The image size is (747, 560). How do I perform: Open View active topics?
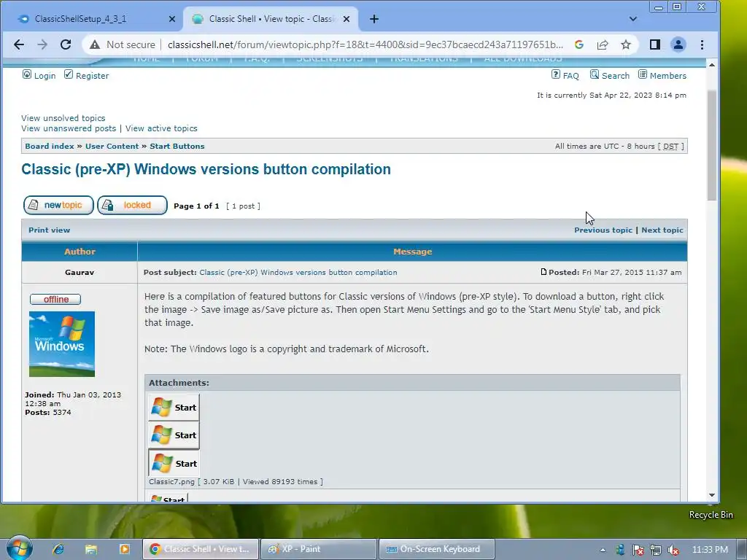click(x=161, y=128)
